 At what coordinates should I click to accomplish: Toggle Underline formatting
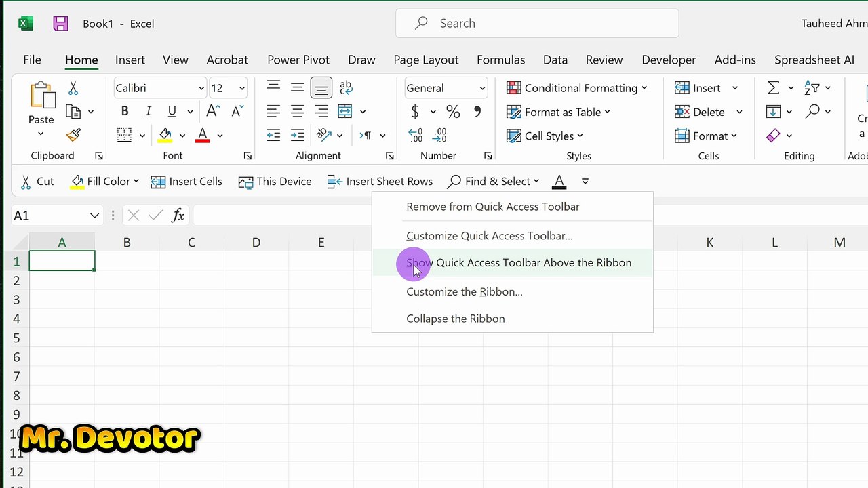(172, 112)
